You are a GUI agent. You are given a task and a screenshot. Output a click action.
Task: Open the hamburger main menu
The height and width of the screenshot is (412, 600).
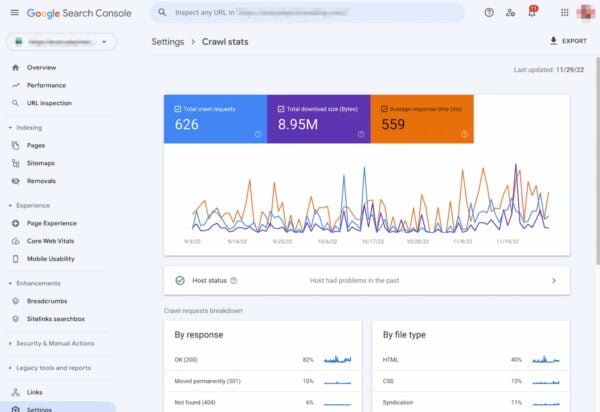(x=14, y=12)
